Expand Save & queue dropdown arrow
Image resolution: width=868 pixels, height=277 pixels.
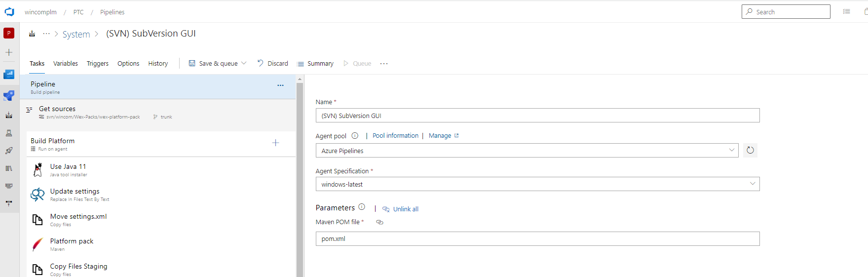[244, 63]
